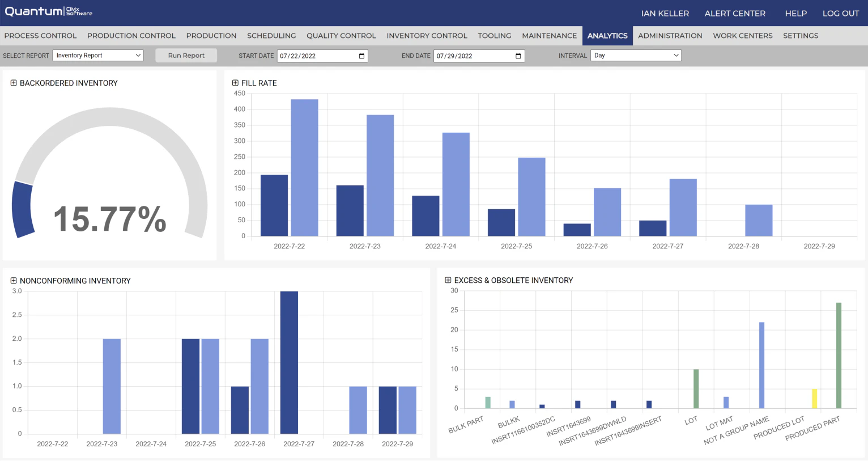Open the Select Report dropdown

tap(97, 55)
